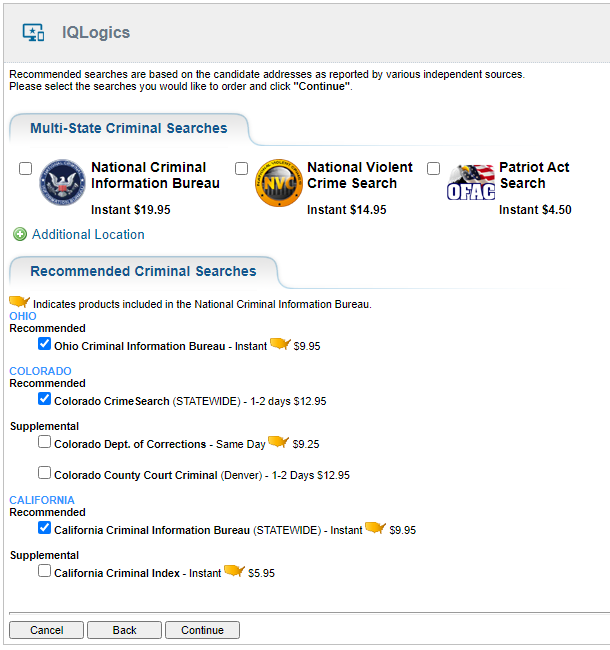Click the USA map icon beside Ohio Criminal Information Bureau
Viewport: 610px width, 650px height.
(280, 344)
